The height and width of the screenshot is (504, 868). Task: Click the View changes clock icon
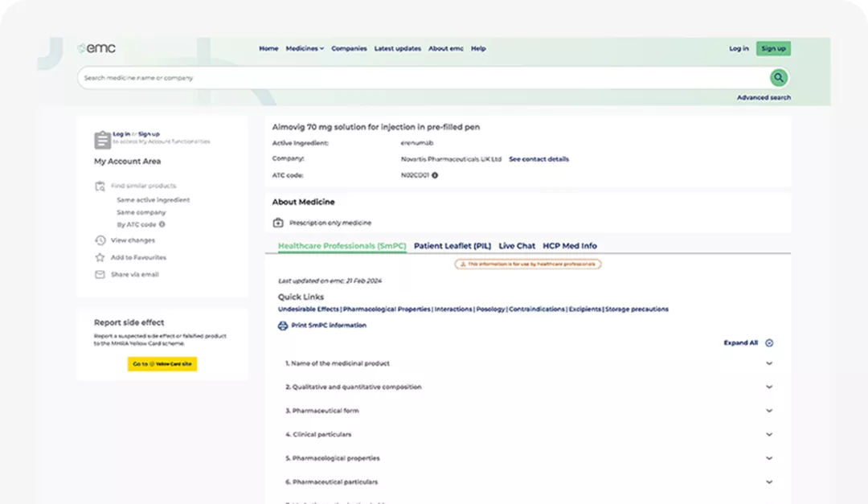pos(100,240)
